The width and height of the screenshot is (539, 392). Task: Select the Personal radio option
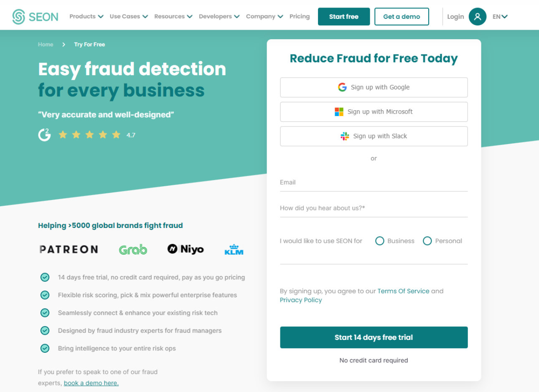point(427,241)
